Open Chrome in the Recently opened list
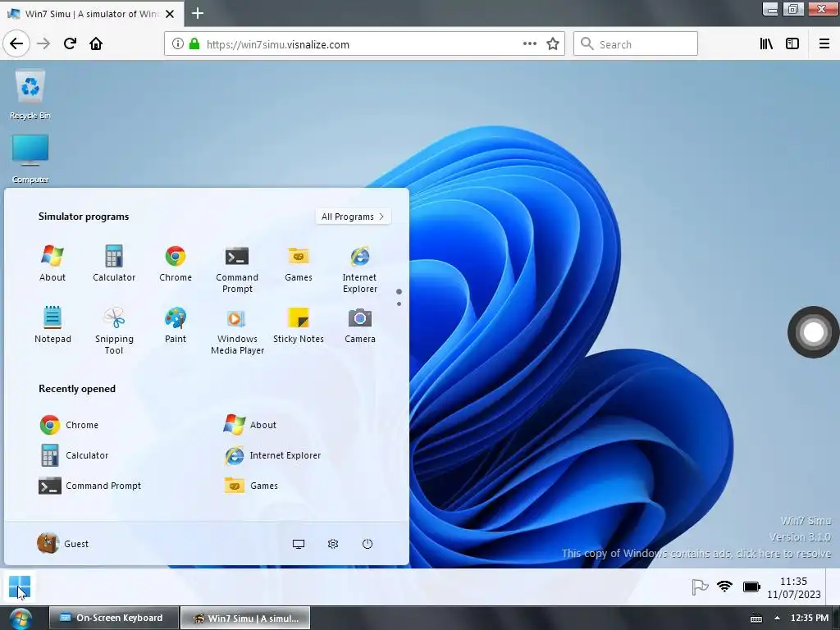This screenshot has width=840, height=630. 69,425
